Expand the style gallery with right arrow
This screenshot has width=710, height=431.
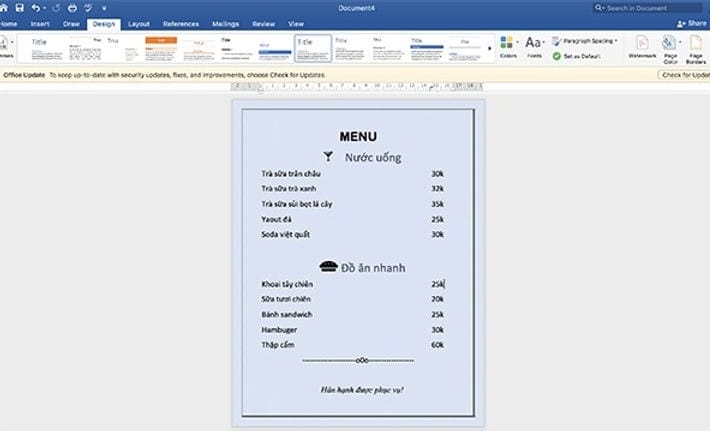(x=489, y=48)
